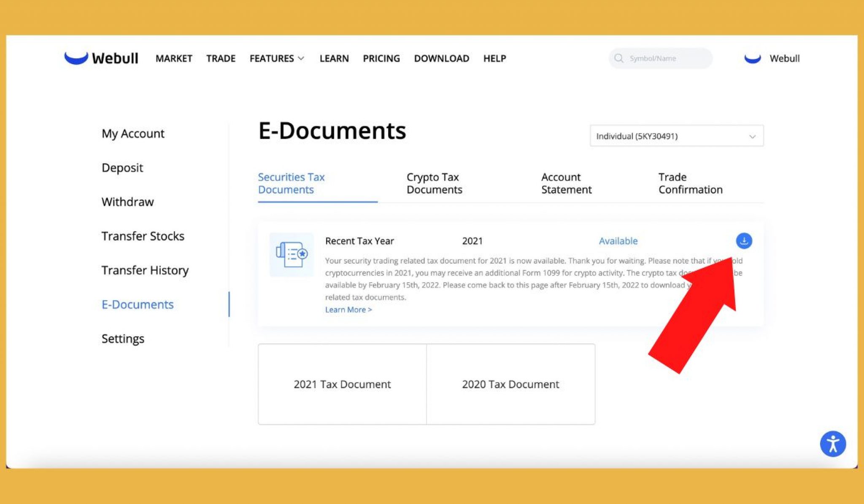This screenshot has width=864, height=504.
Task: Select the 2021 Tax Document tile
Action: (x=341, y=384)
